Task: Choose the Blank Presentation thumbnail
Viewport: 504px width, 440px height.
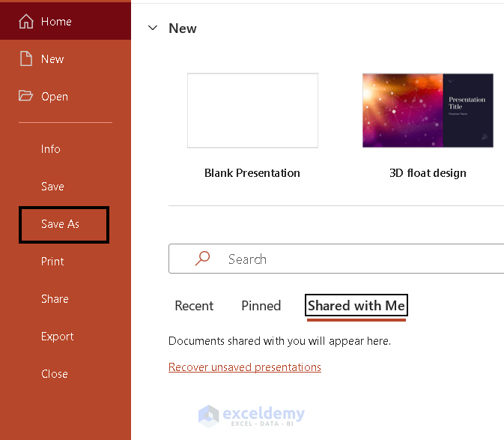Action: point(252,110)
